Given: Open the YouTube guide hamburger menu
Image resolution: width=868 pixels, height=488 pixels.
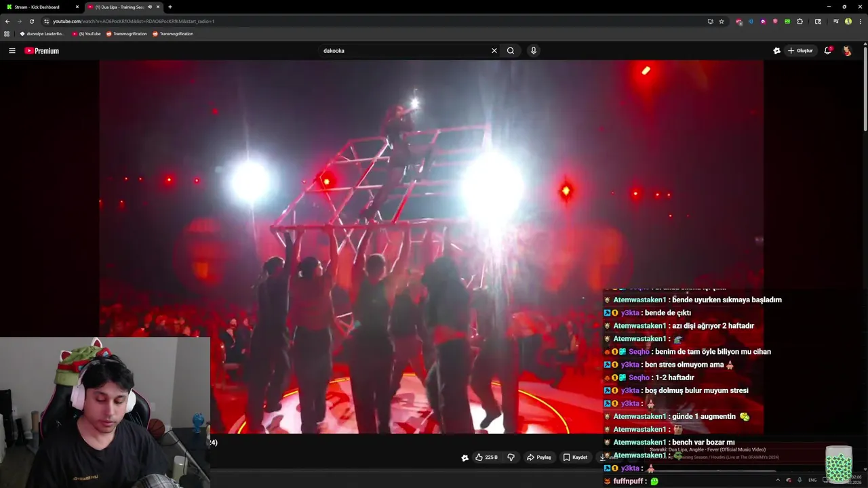Looking at the screenshot, I should coord(12,51).
